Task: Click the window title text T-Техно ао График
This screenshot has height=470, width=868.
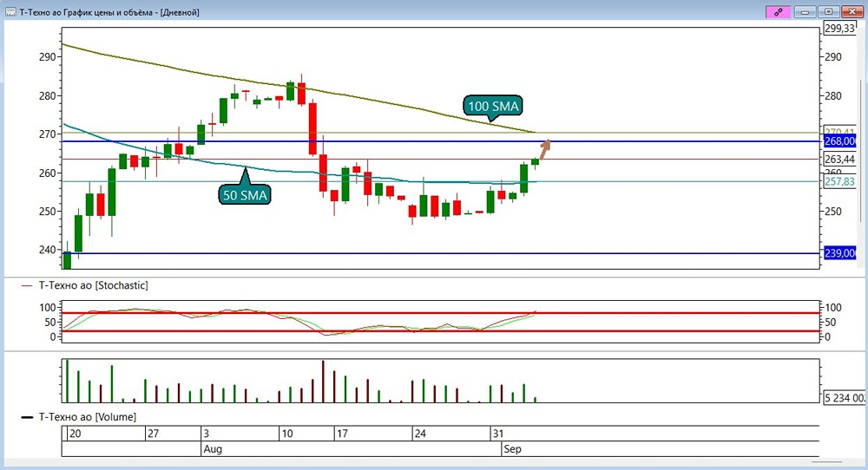Action: point(109,12)
